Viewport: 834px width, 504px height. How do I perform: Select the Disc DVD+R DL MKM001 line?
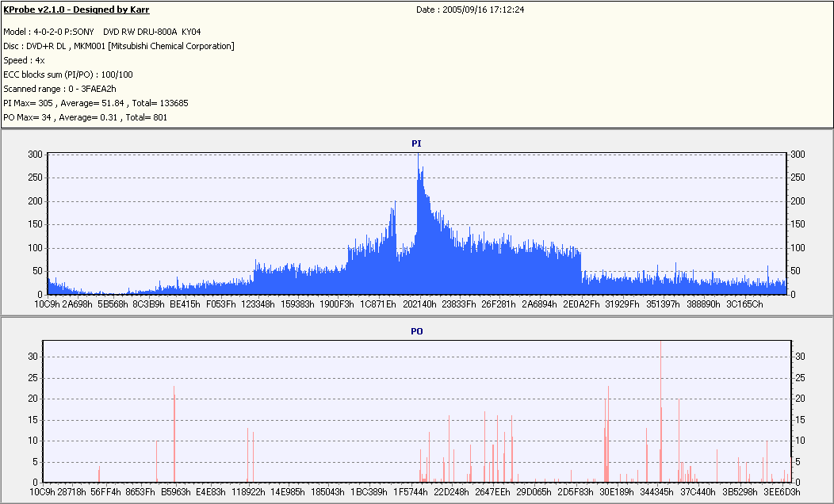point(119,46)
